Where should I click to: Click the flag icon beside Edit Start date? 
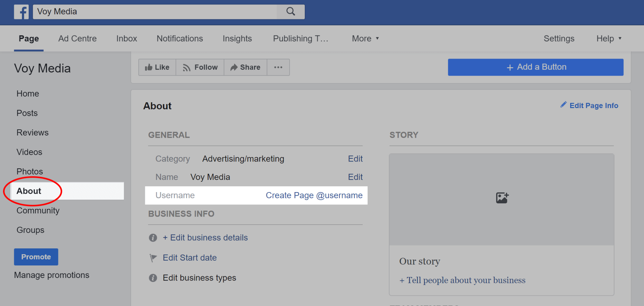click(153, 258)
